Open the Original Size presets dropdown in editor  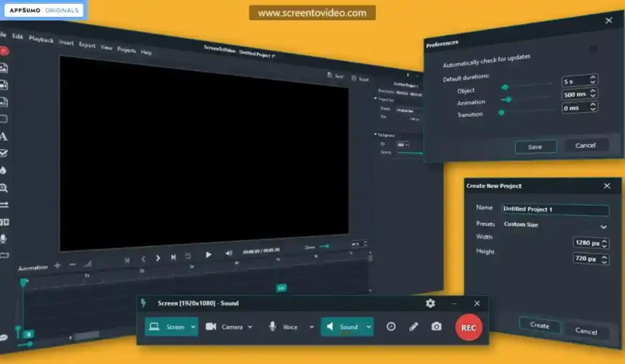click(408, 110)
